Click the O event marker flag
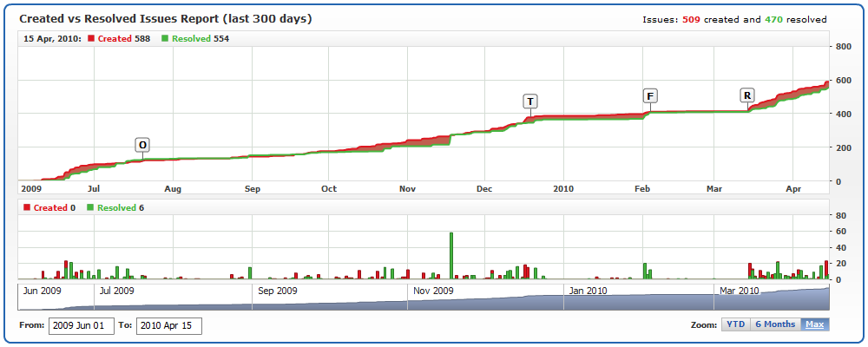Screen dimensions: 868x347 coord(142,145)
